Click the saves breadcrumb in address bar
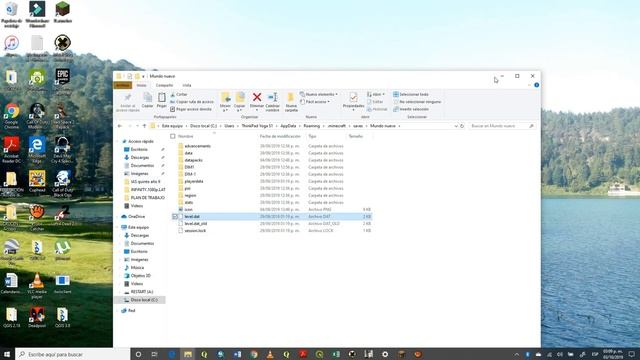This screenshot has width=640, height=360. click(358, 126)
